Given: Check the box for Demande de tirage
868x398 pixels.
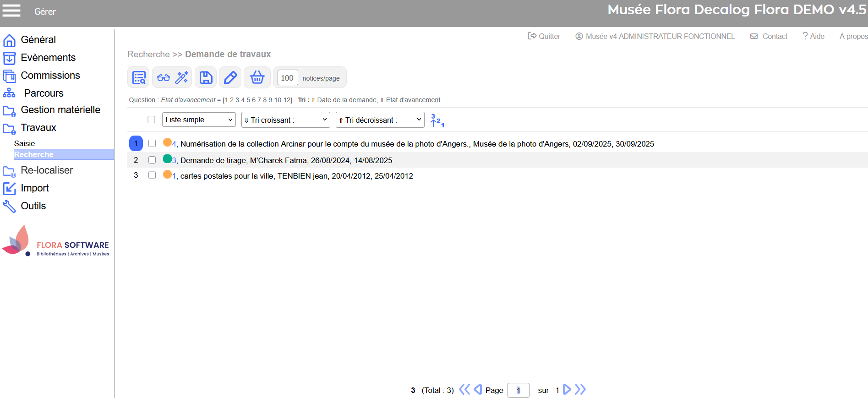Looking at the screenshot, I should [x=152, y=160].
